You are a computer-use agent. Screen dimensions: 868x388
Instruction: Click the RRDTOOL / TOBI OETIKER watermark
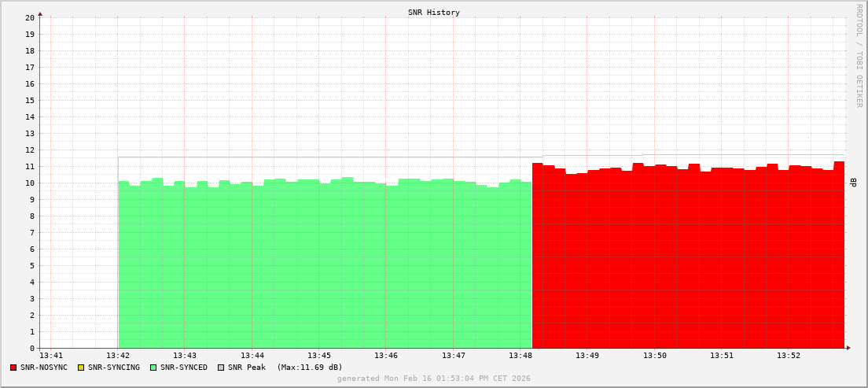click(x=859, y=55)
